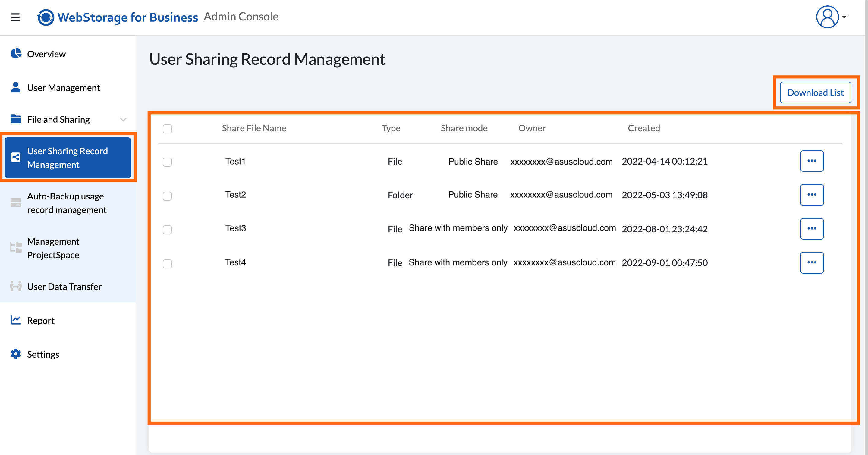Click the WebStorage circular logo icon
The width and height of the screenshot is (868, 455).
pos(46,17)
